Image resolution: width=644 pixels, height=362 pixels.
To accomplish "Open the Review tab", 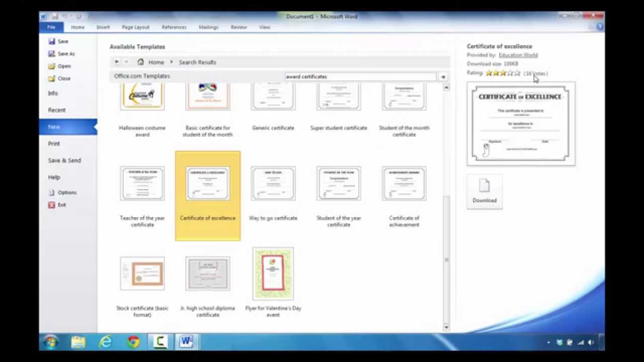I will pyautogui.click(x=238, y=27).
